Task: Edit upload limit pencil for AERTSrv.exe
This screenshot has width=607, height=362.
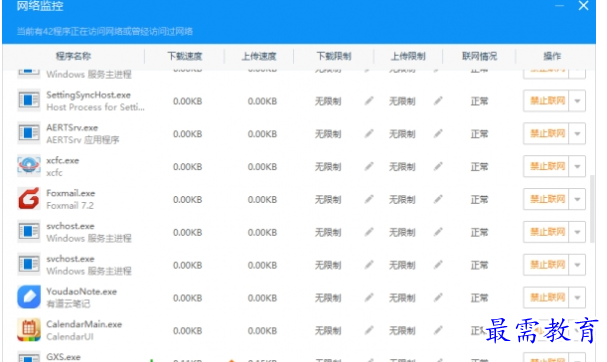Action: (x=438, y=134)
